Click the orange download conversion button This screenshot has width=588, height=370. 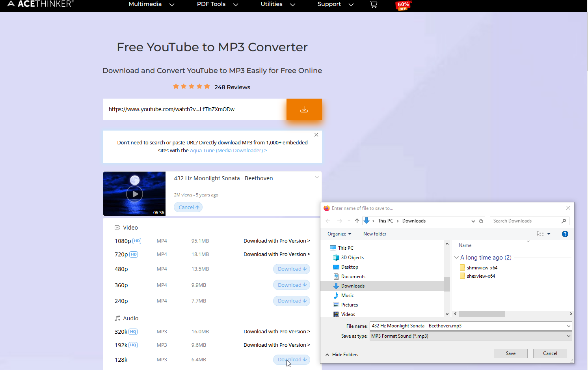[x=304, y=109]
